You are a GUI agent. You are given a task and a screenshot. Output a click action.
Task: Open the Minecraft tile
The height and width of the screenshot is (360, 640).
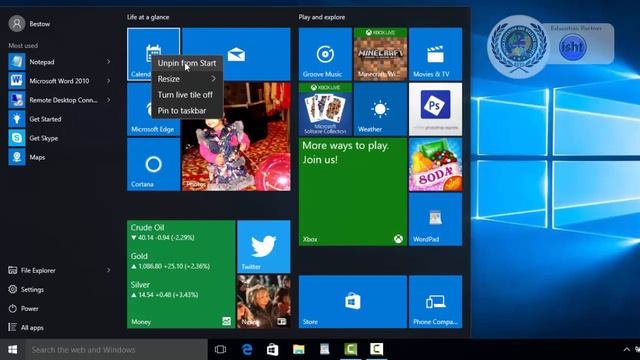pos(380,54)
